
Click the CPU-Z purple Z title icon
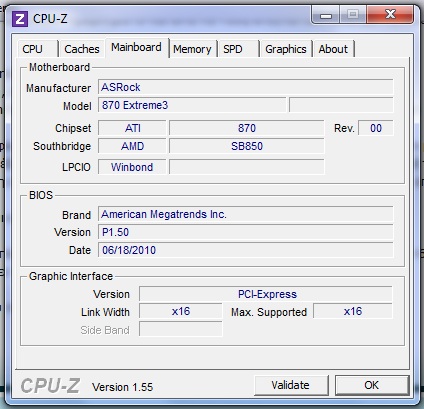pos(20,19)
